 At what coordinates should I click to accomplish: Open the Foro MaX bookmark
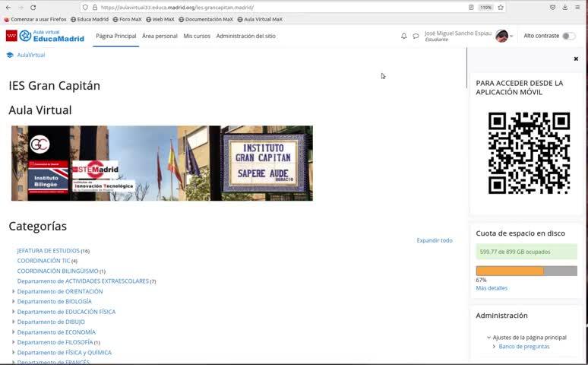(x=127, y=19)
